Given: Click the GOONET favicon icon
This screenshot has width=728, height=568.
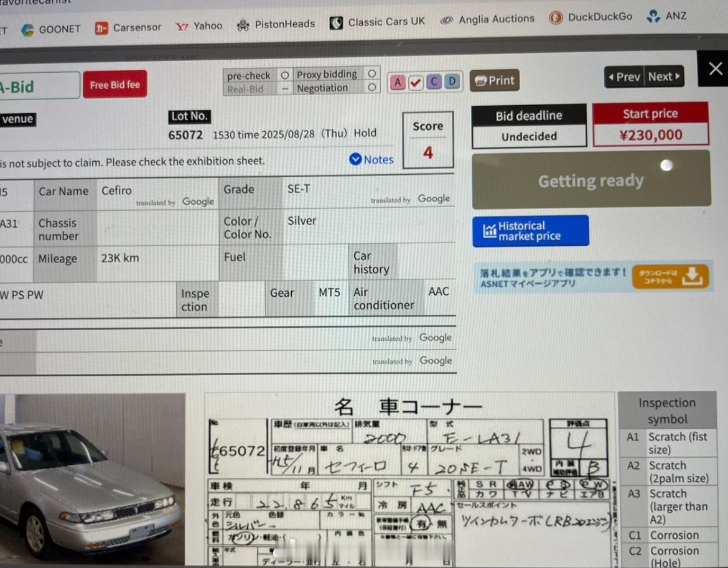Looking at the screenshot, I should [x=28, y=30].
